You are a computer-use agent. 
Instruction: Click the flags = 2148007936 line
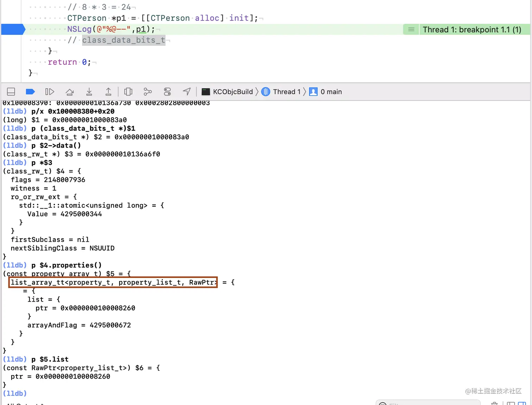tap(48, 180)
